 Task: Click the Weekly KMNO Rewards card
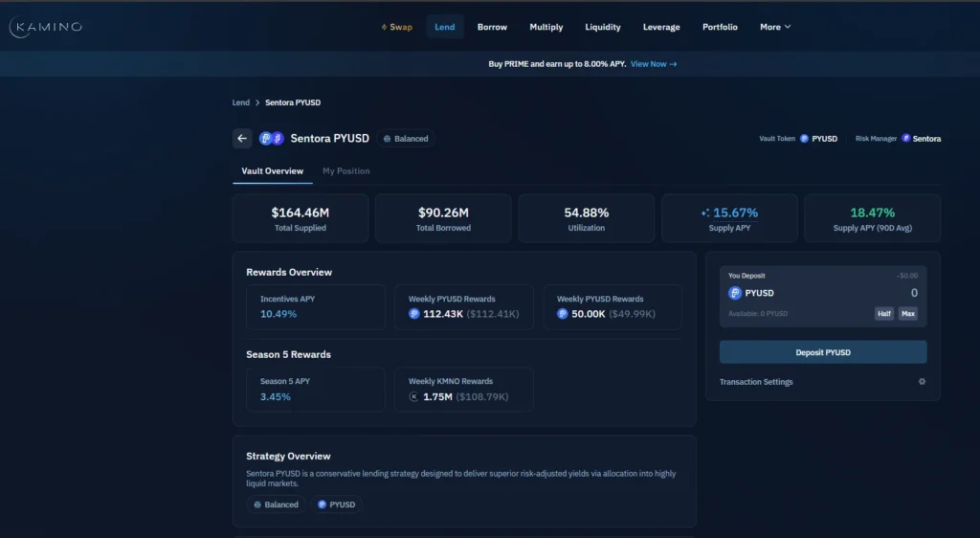point(464,390)
